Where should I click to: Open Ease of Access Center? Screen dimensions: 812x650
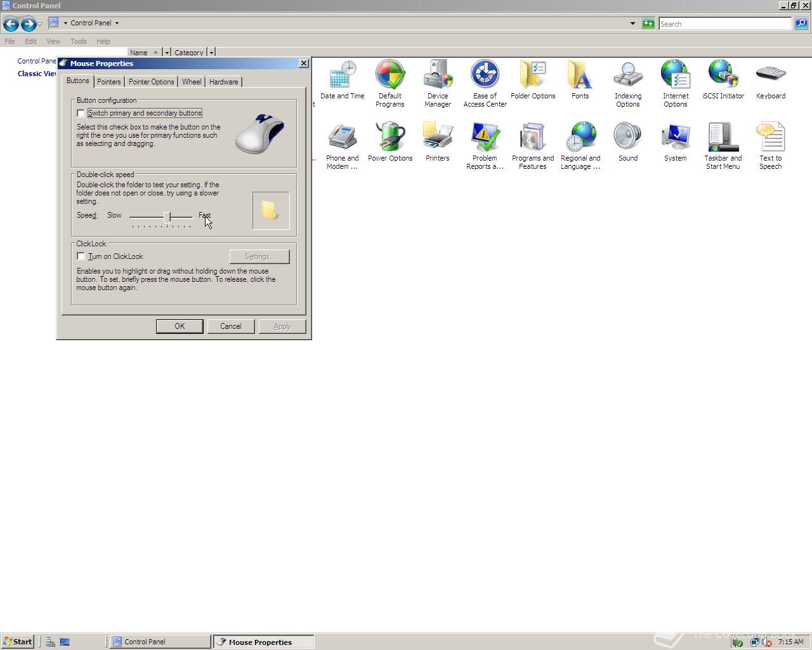(x=485, y=84)
